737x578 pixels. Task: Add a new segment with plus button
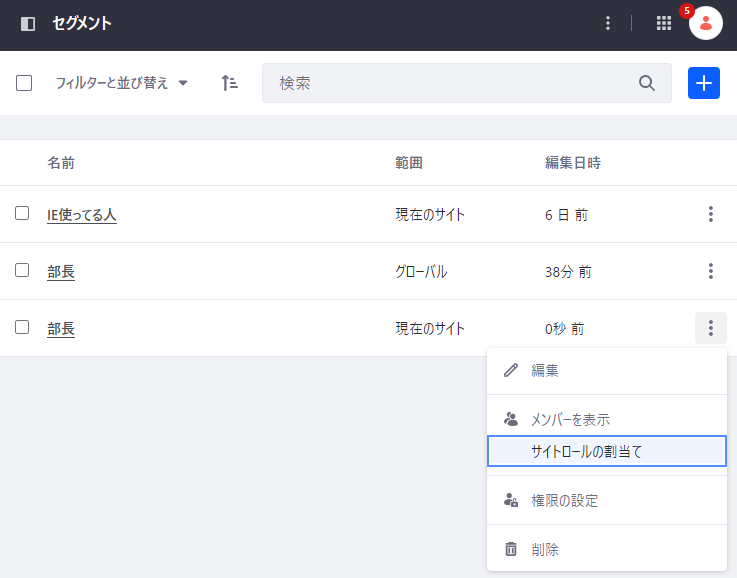704,83
